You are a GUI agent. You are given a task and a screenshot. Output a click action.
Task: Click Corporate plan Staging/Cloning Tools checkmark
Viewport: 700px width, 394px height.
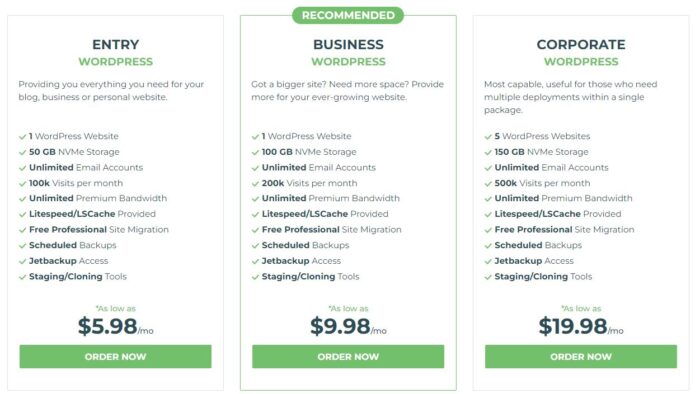[488, 277]
